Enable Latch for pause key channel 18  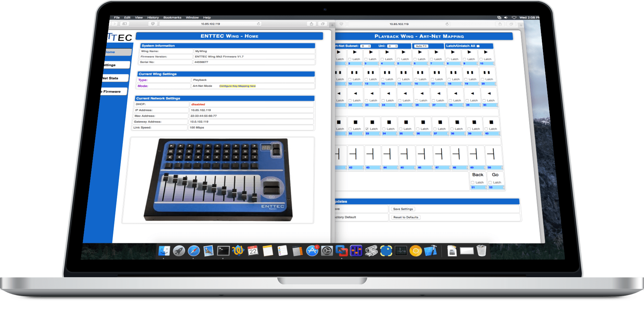click(x=449, y=79)
